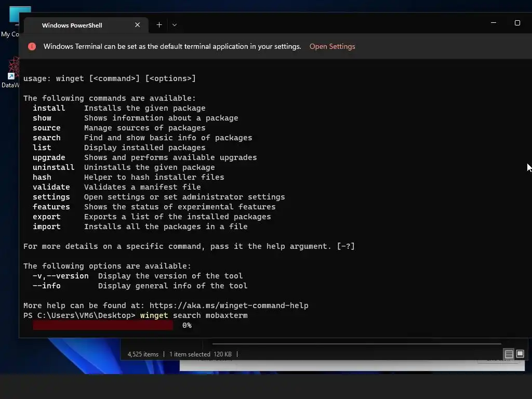This screenshot has height=399, width=532.
Task: Click the 'show' command name
Action: click(42, 118)
